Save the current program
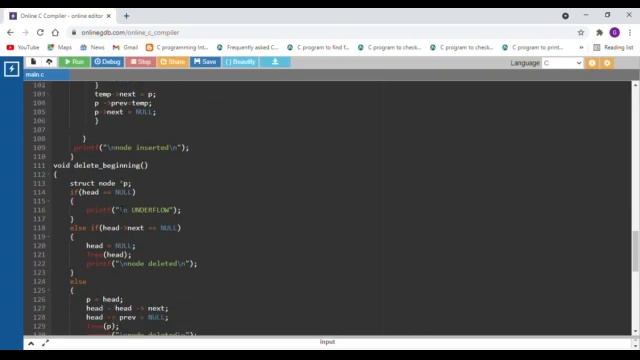640x360 pixels. (205, 62)
